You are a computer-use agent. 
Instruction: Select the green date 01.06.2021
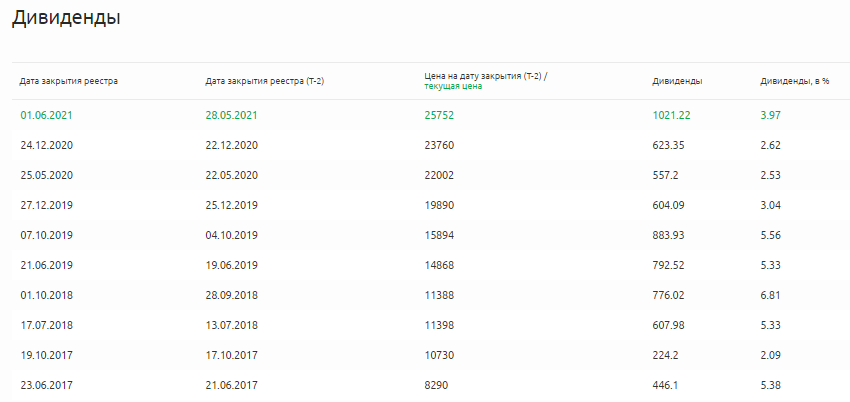point(46,115)
